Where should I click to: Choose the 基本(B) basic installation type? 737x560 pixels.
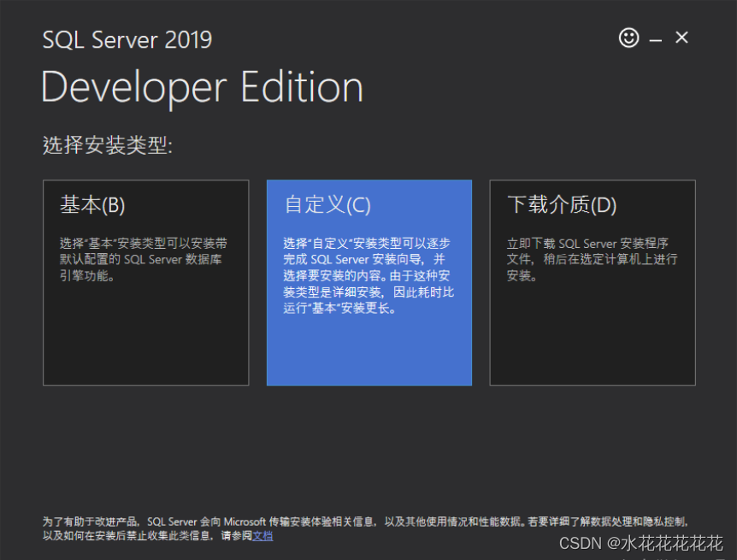click(x=145, y=283)
